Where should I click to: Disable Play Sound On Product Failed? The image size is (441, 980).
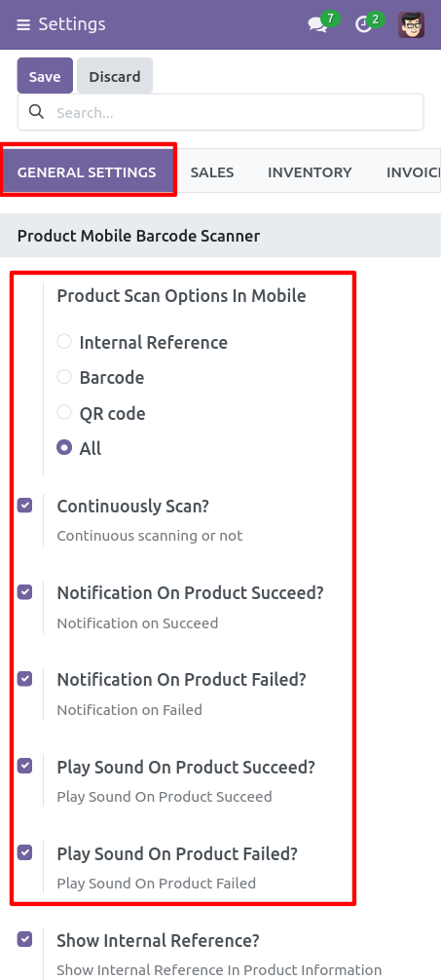point(25,851)
